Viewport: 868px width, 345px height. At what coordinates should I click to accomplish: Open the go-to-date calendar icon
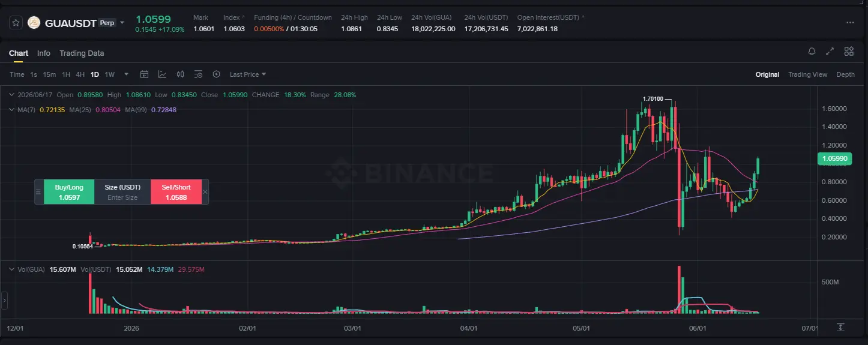(144, 74)
